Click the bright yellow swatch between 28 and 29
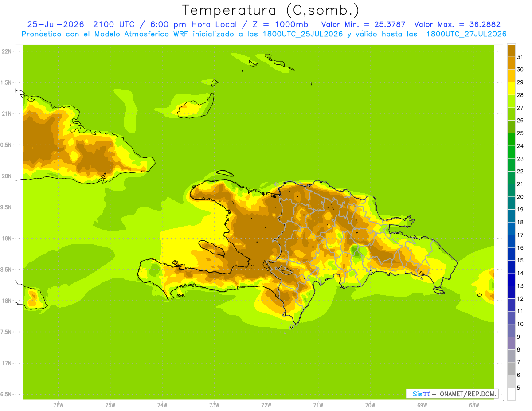This screenshot has width=532, height=411. [x=511, y=89]
